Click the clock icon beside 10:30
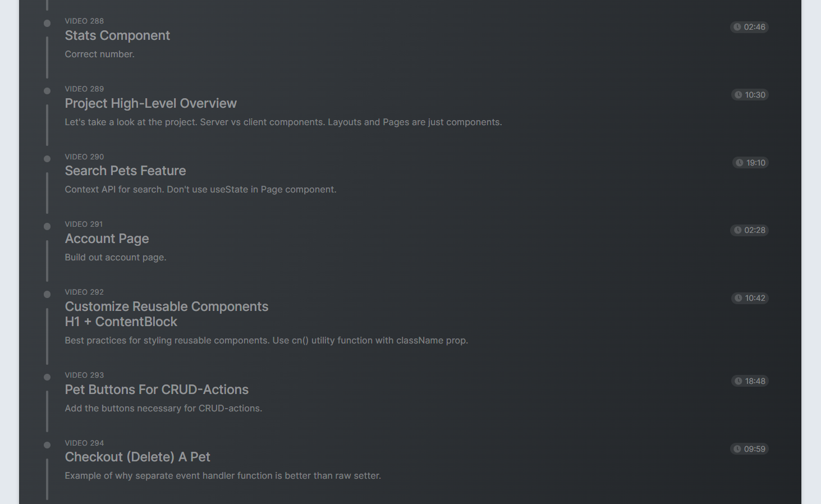Image resolution: width=821 pixels, height=504 pixels. click(739, 95)
